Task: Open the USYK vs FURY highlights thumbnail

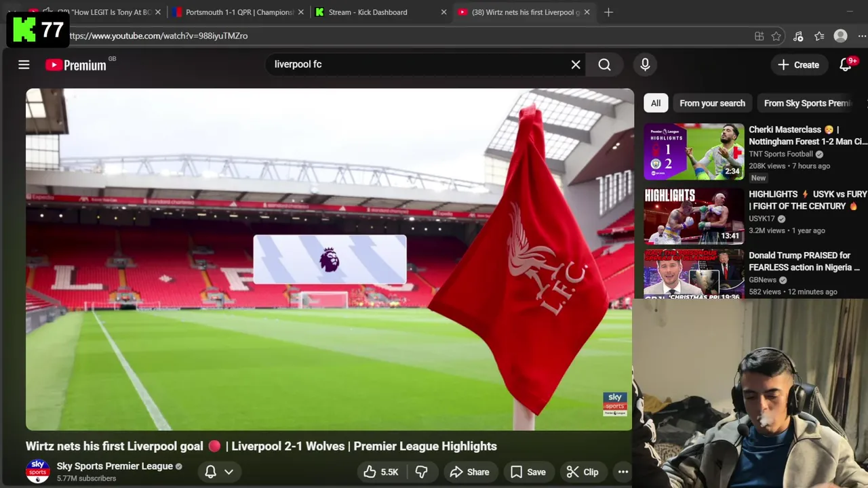Action: pyautogui.click(x=694, y=216)
